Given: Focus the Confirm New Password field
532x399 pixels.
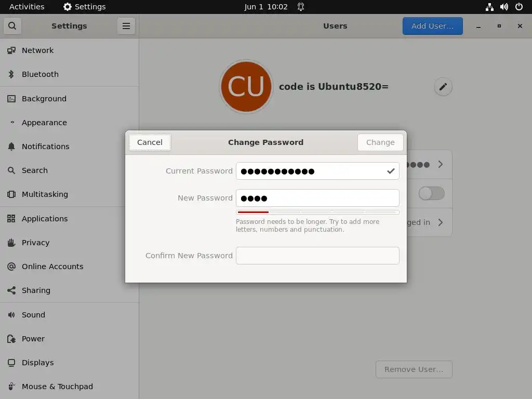Looking at the screenshot, I should pyautogui.click(x=317, y=256).
